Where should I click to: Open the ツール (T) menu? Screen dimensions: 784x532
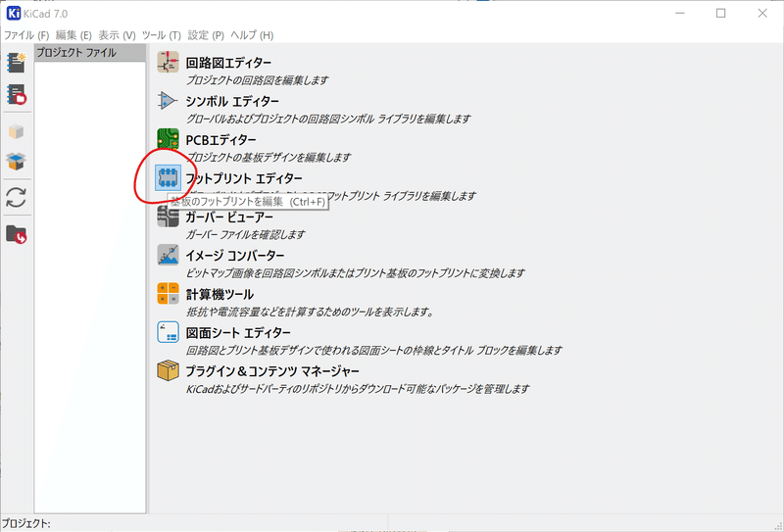pos(161,35)
